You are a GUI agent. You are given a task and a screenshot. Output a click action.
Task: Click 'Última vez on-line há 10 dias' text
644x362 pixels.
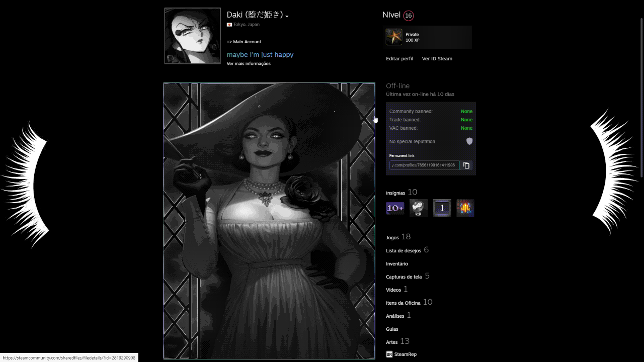pos(420,95)
